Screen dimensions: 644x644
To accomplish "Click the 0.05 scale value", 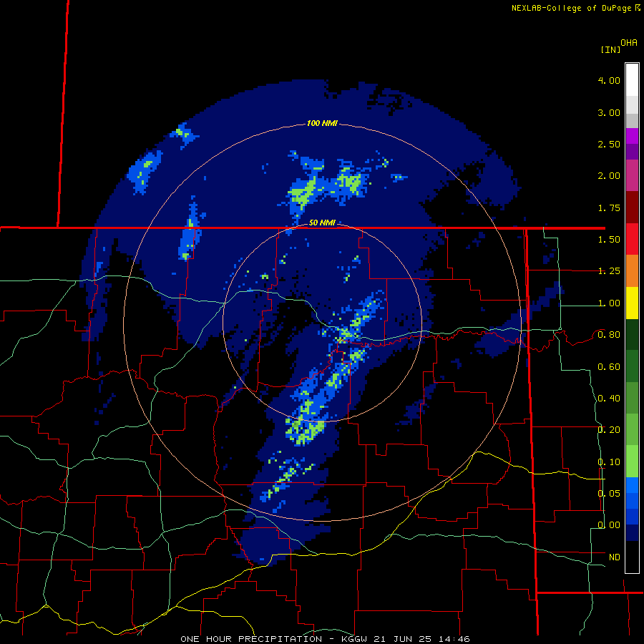I will coord(609,493).
